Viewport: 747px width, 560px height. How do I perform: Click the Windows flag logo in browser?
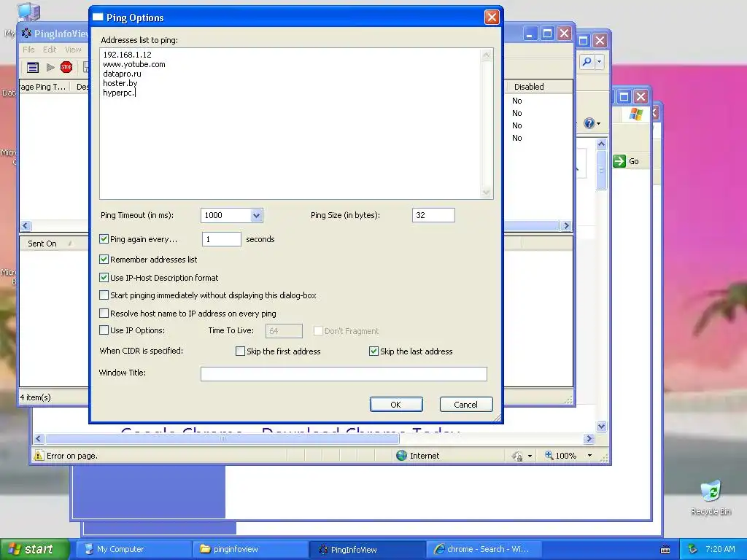pos(636,114)
